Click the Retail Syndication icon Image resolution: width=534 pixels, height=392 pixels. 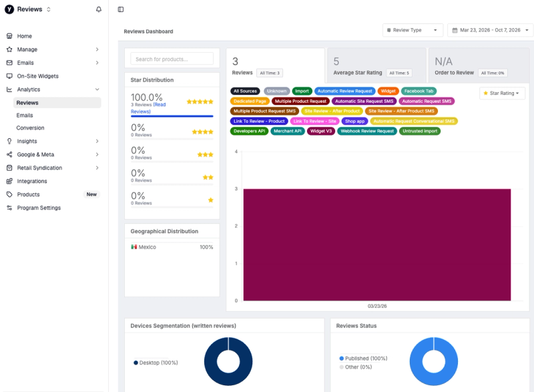pyautogui.click(x=9, y=168)
